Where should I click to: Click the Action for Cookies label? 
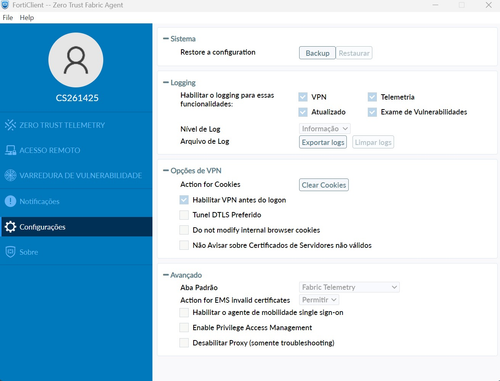(210, 184)
